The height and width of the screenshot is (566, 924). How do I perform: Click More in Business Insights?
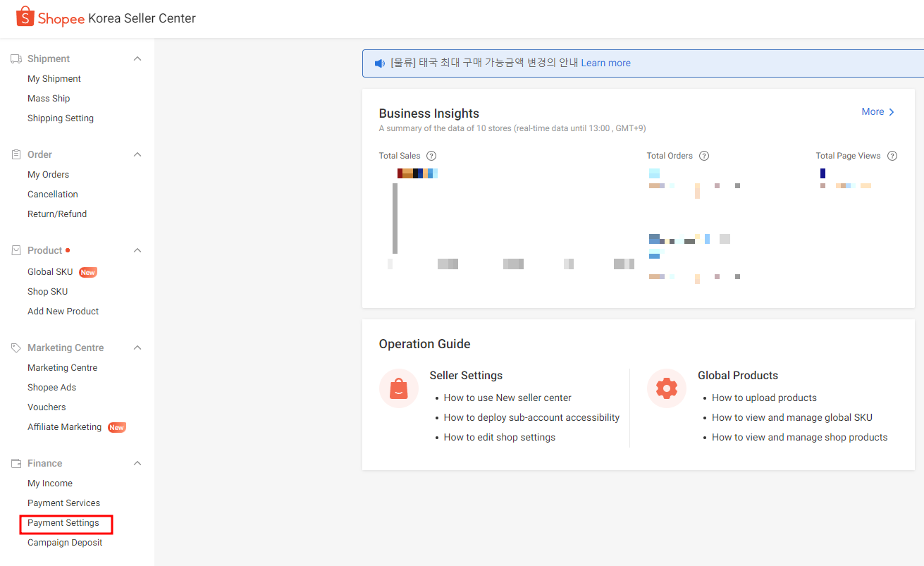coord(878,112)
